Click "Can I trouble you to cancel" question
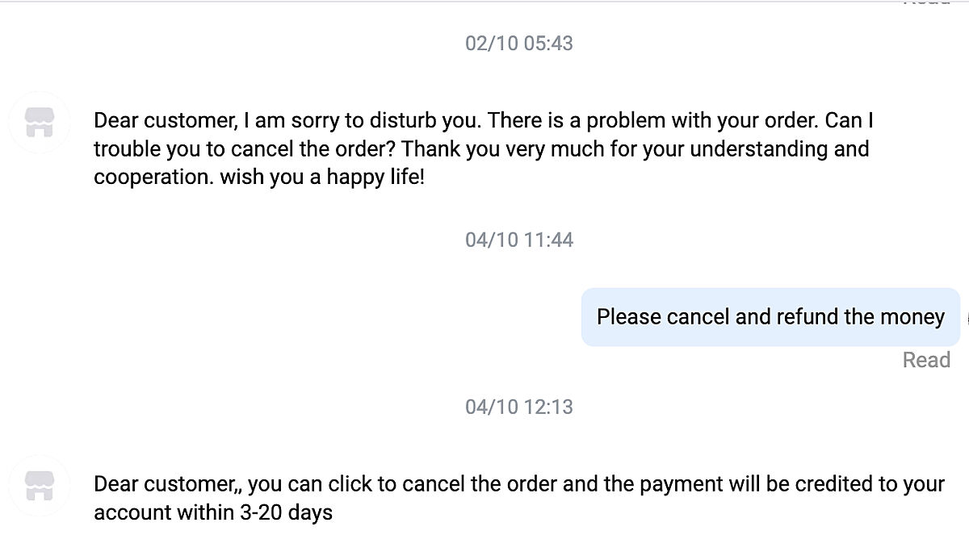Viewport: 969px width, 560px height. click(242, 149)
